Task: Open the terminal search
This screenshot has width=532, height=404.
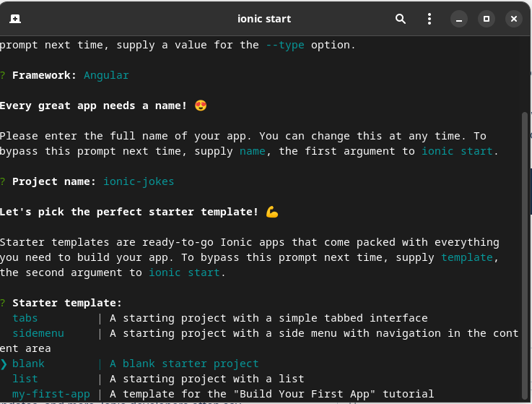Action: [401, 19]
